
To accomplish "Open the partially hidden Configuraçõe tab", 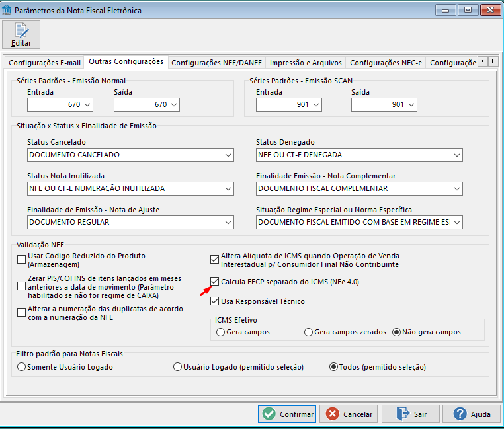I will [x=452, y=63].
